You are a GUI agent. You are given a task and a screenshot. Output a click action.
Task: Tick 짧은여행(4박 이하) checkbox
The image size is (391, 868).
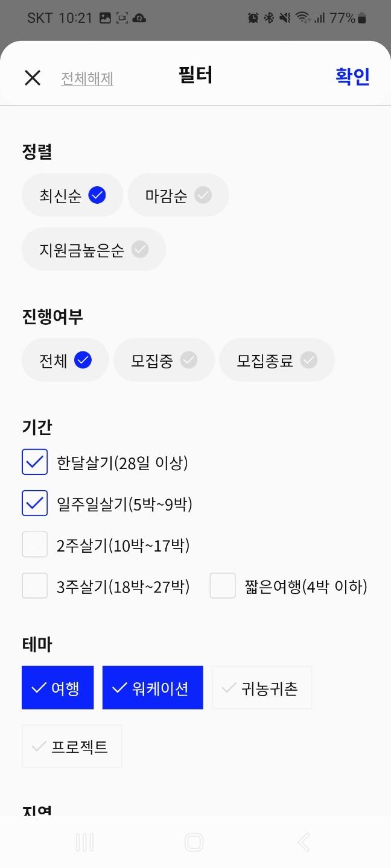(223, 586)
